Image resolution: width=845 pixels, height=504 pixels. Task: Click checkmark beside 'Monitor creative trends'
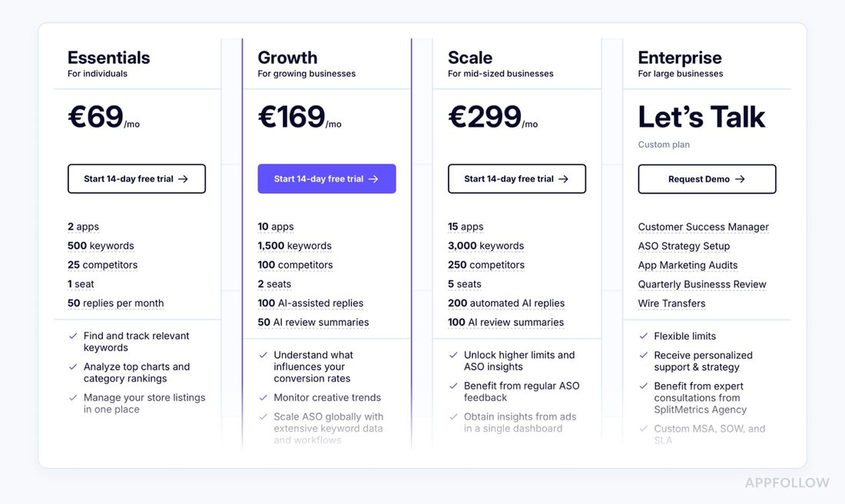pos(263,397)
